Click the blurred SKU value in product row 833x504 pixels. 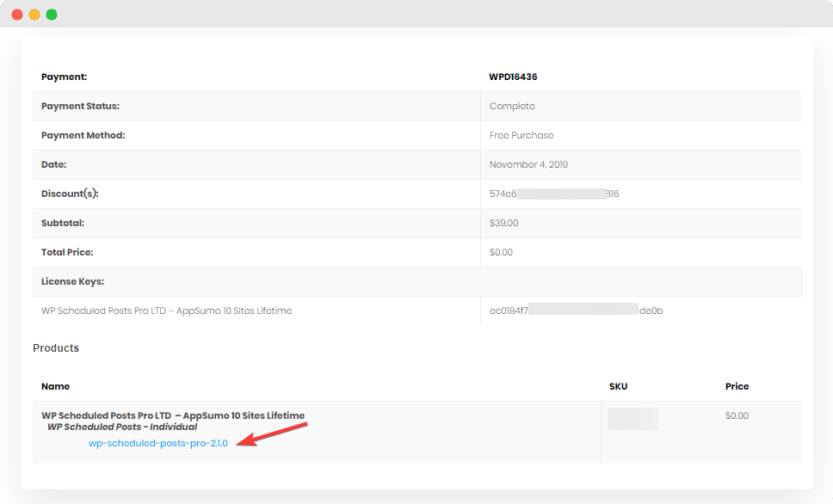pos(633,419)
